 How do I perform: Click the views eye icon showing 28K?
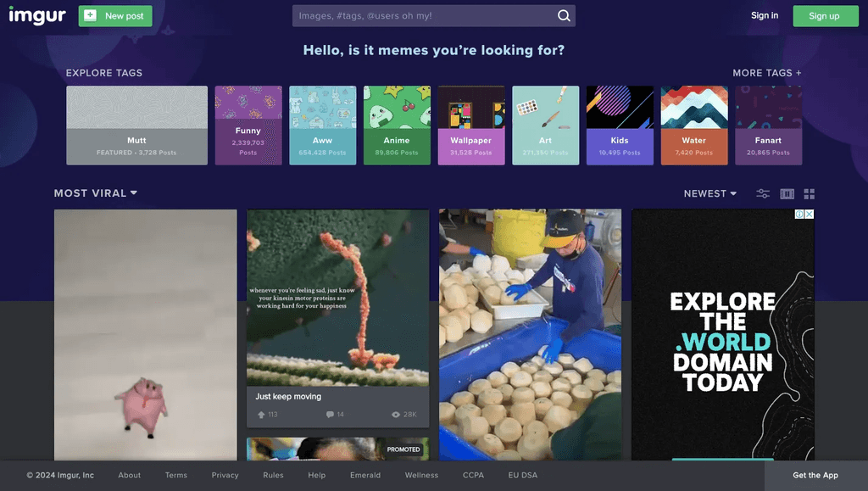pos(395,415)
